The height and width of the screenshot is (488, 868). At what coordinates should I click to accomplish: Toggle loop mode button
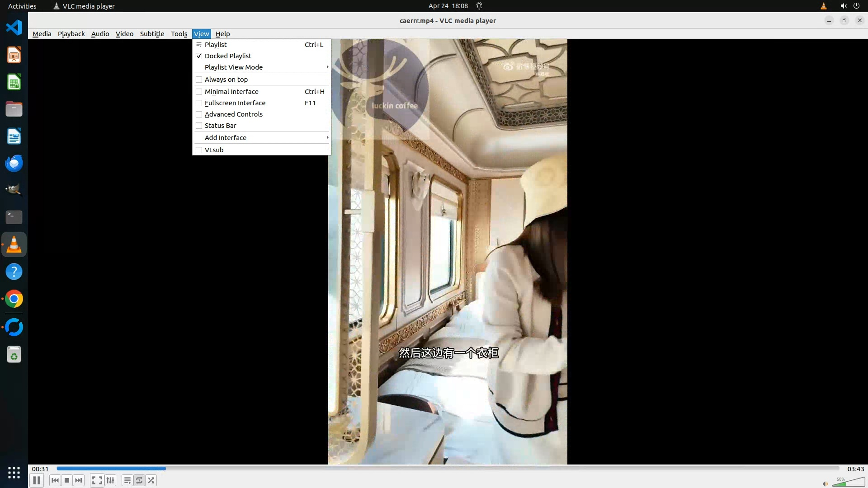tap(139, 480)
